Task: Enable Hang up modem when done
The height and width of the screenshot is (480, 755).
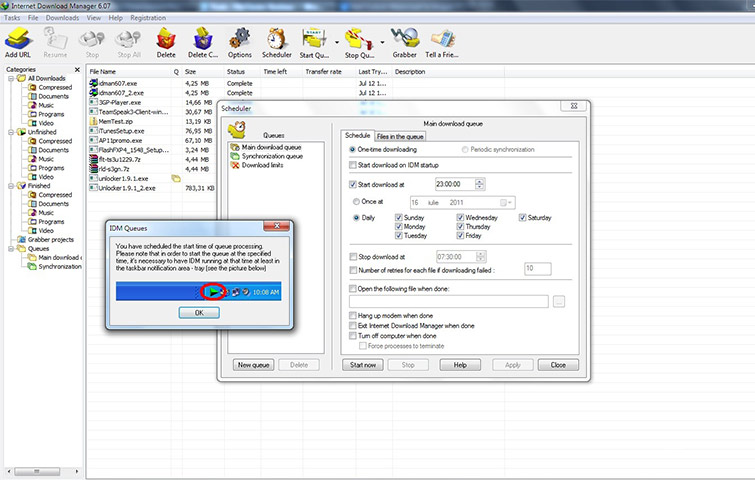Action: (x=353, y=316)
